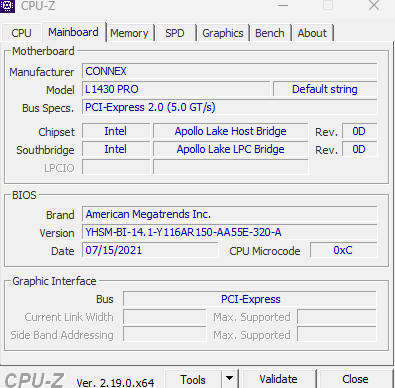Click the PCI-Express graphic bus value

click(250, 299)
